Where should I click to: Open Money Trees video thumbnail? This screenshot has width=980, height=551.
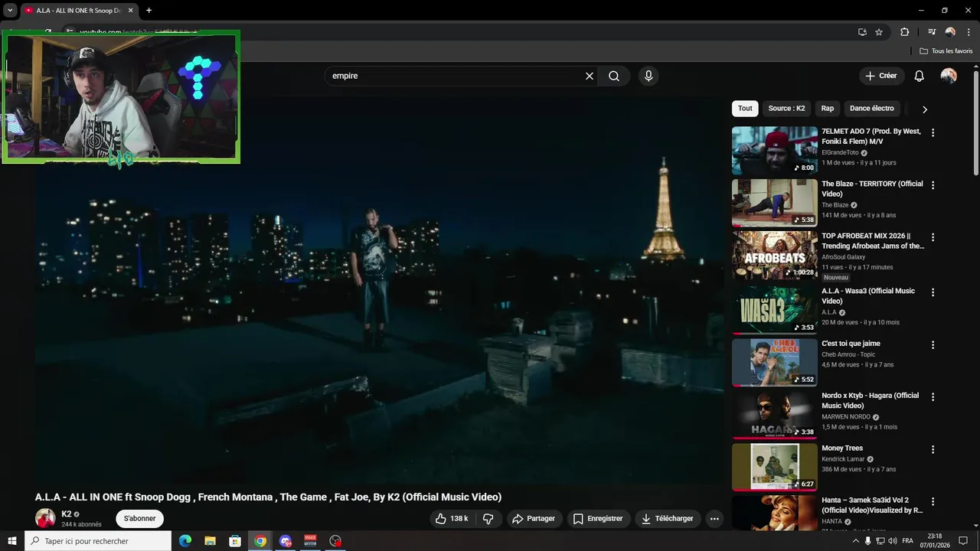pyautogui.click(x=775, y=468)
